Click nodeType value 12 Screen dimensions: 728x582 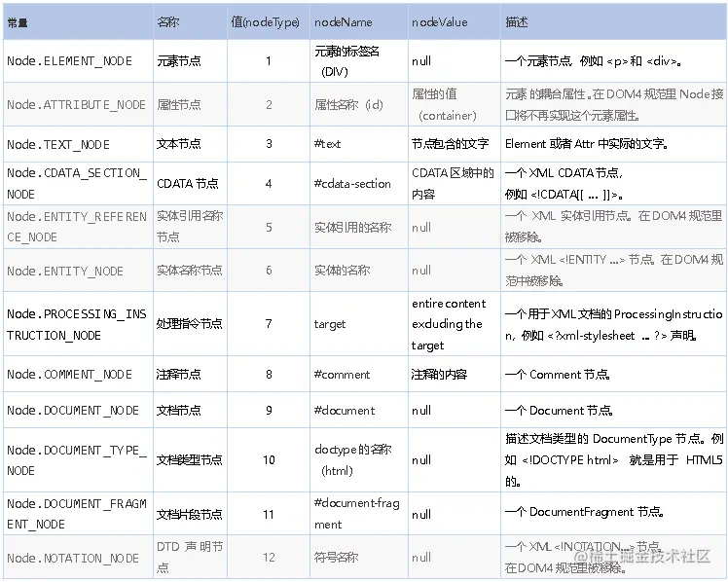(x=269, y=557)
